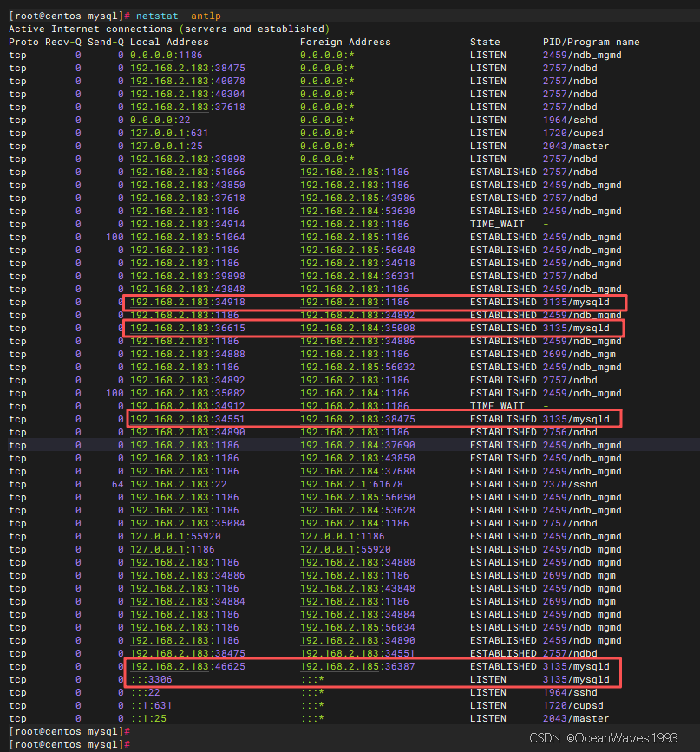
Task: Click the 'Recv-Q' column header
Action: (x=63, y=43)
